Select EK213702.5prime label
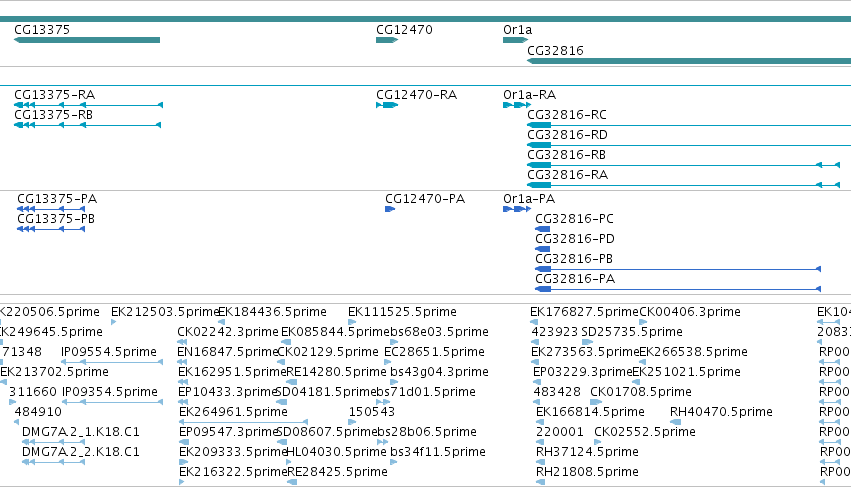The image size is (851, 487). [x=54, y=372]
